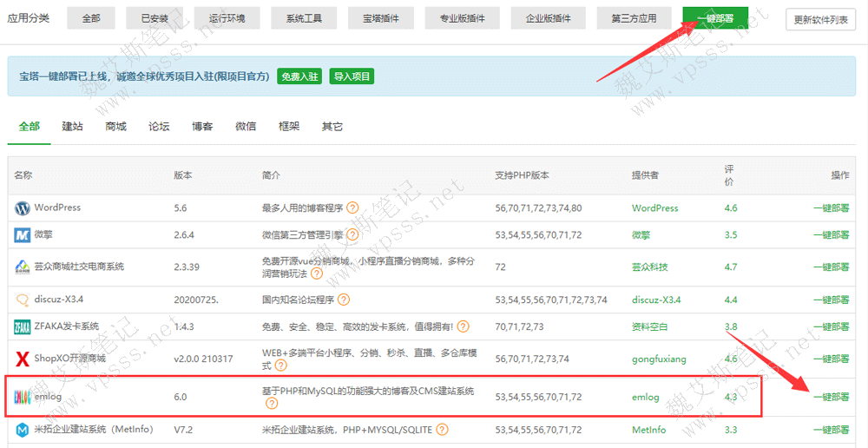Image resolution: width=868 pixels, height=448 pixels.
Task: Click the 微擎 app icon
Action: pos(23,235)
